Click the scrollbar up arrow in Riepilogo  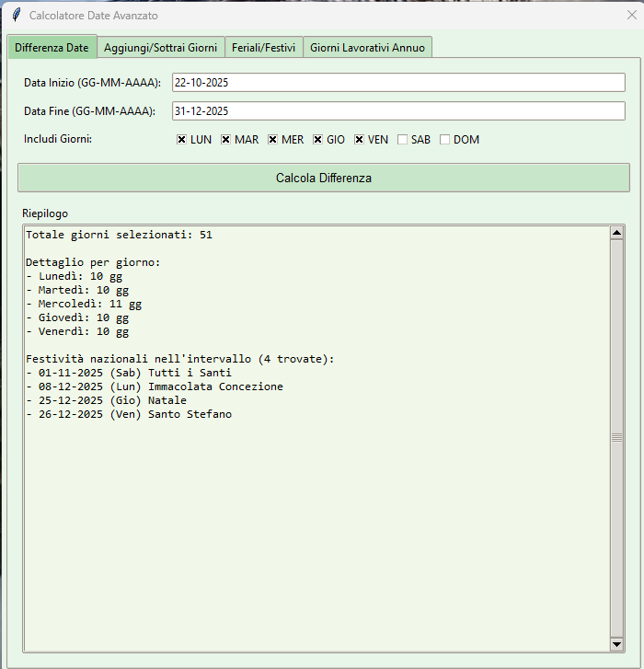pos(616,233)
